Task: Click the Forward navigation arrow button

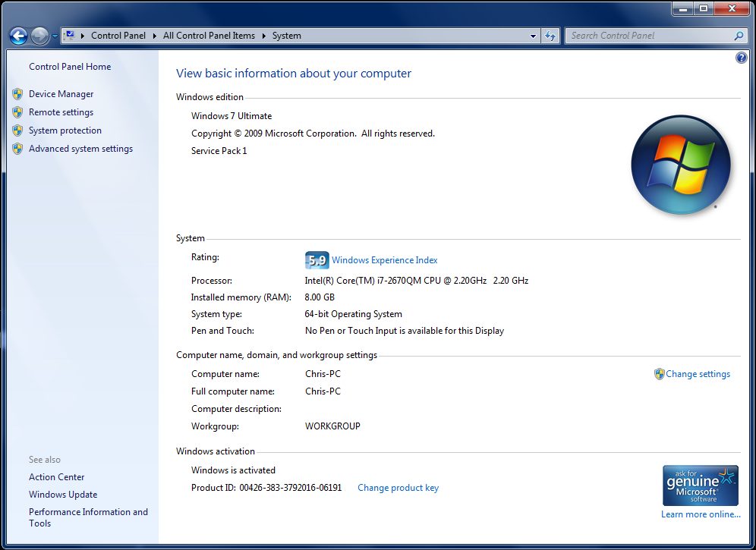Action: click(x=39, y=36)
